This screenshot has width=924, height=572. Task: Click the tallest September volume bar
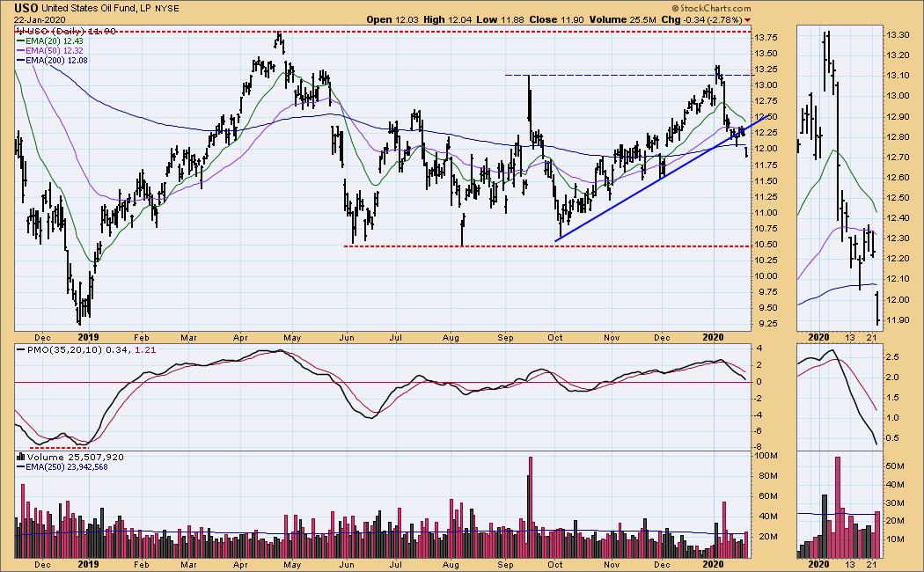[x=531, y=507]
